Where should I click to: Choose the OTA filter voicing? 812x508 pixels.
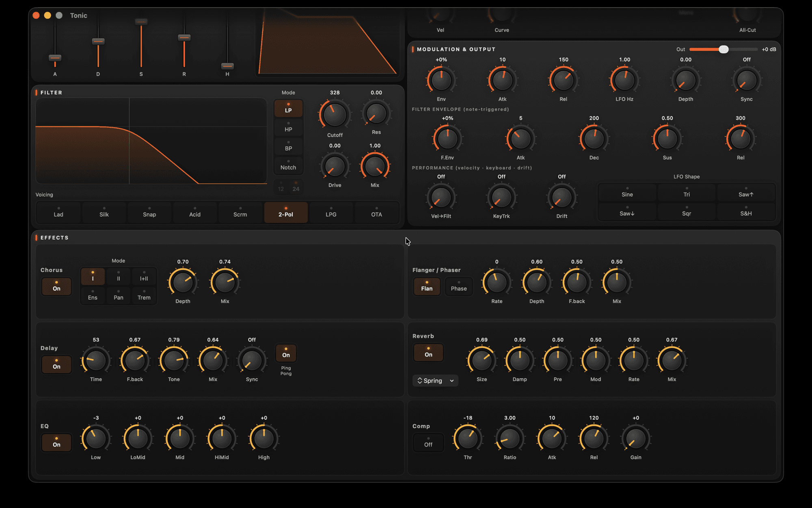[x=376, y=213]
